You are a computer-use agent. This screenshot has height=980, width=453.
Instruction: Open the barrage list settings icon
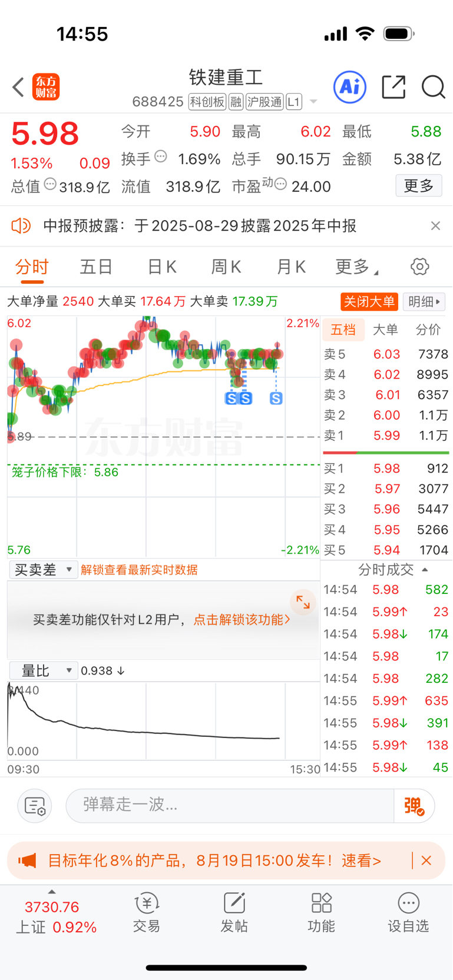(35, 806)
